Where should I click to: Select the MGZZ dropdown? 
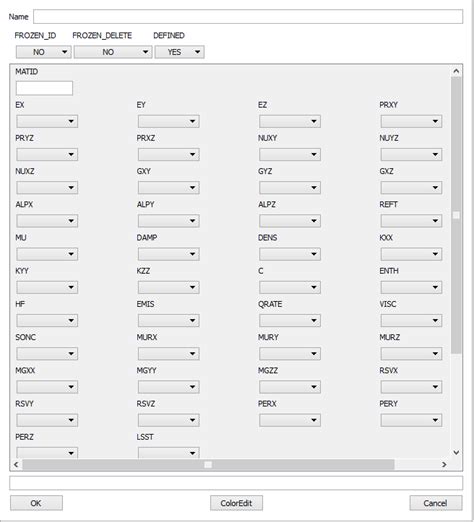(x=290, y=387)
